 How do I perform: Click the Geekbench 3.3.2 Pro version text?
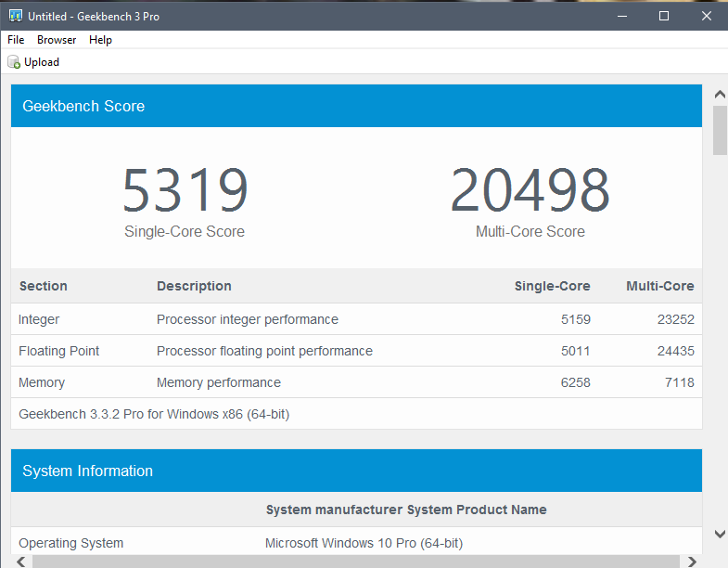click(154, 414)
